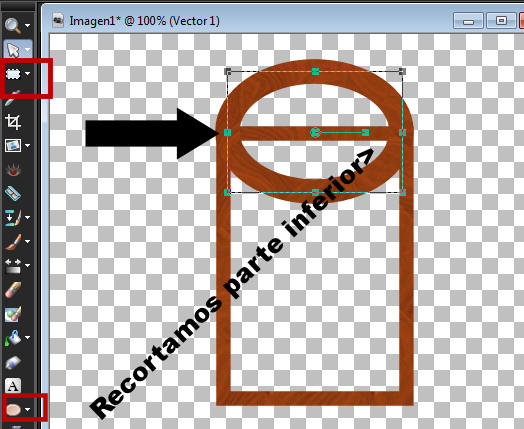The image size is (524, 429).
Task: Activate the Pick arrow tool
Action: click(13, 50)
